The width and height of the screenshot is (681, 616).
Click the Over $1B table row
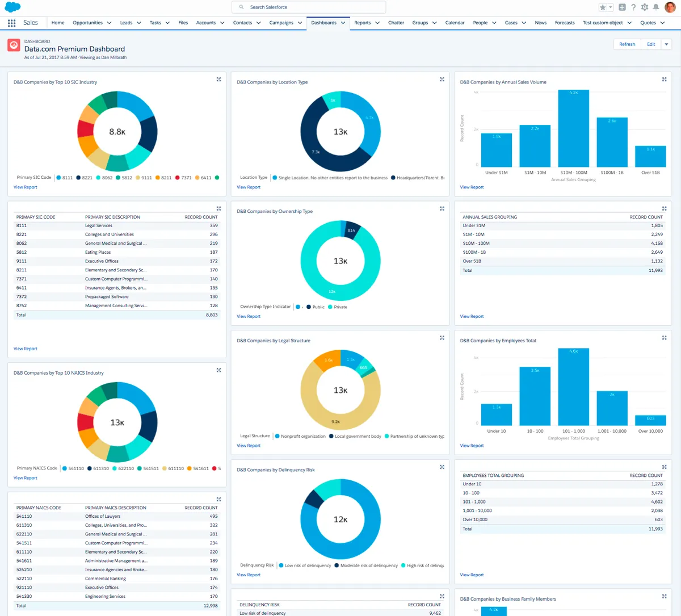(562, 261)
